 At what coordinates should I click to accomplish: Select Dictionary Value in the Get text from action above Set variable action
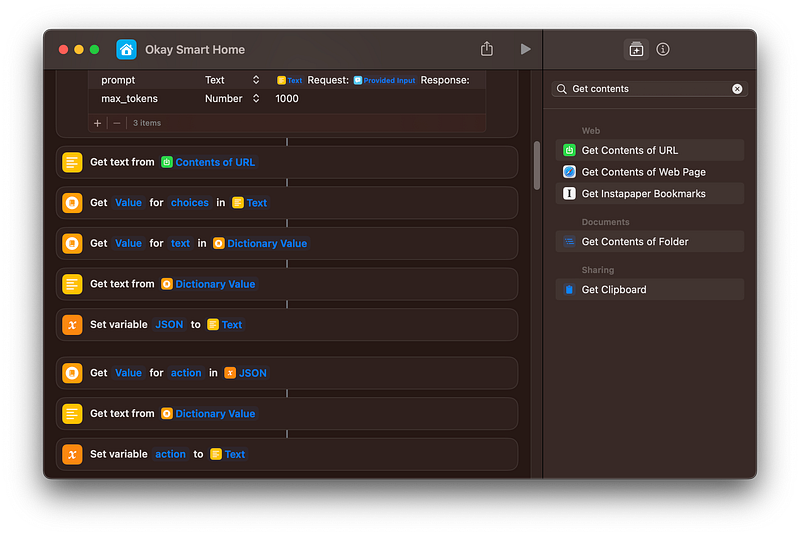point(208,414)
